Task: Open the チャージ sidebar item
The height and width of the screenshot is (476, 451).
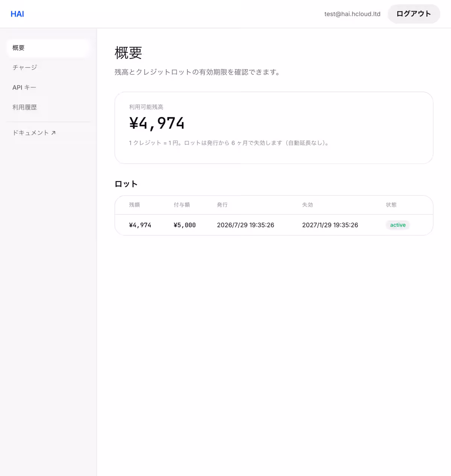Action: [48, 68]
